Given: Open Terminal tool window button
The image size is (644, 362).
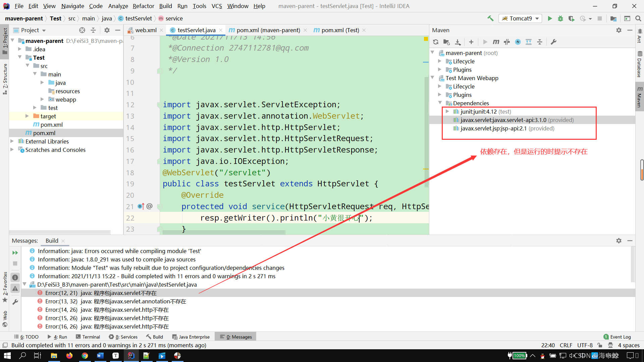Looking at the screenshot, I should [x=88, y=337].
